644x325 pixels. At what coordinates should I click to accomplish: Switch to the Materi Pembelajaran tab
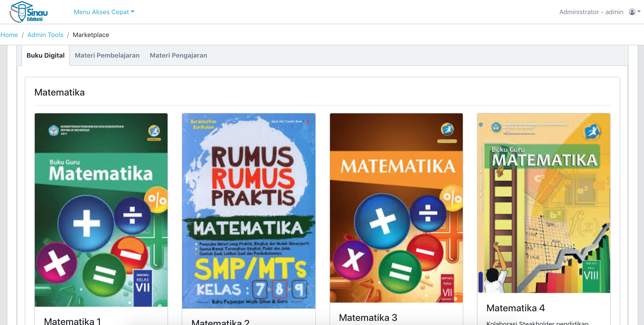click(107, 55)
